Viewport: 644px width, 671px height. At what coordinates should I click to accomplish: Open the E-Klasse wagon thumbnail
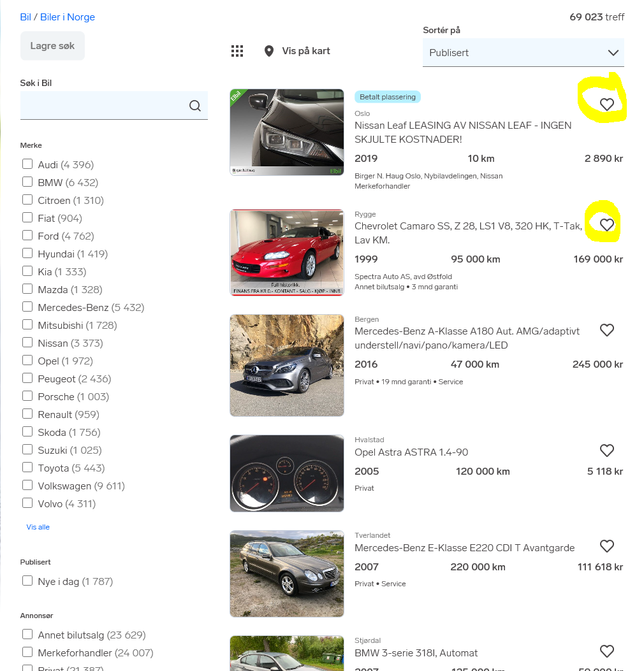[x=287, y=574]
